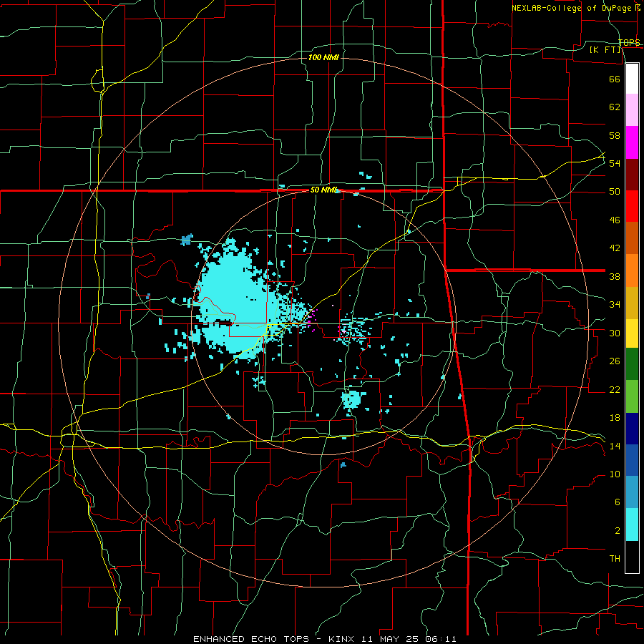Screen dimensions: 644x644
Task: Click the 38 value on the legend
Action: (x=615, y=276)
